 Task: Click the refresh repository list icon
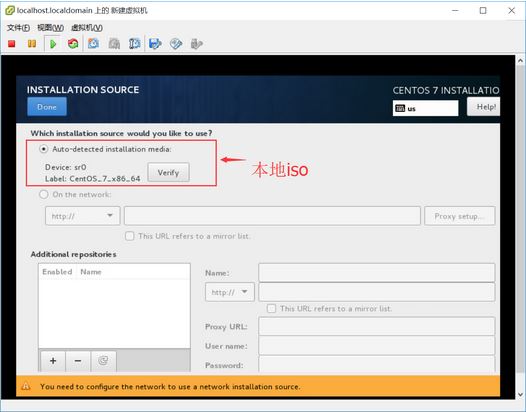(x=103, y=361)
